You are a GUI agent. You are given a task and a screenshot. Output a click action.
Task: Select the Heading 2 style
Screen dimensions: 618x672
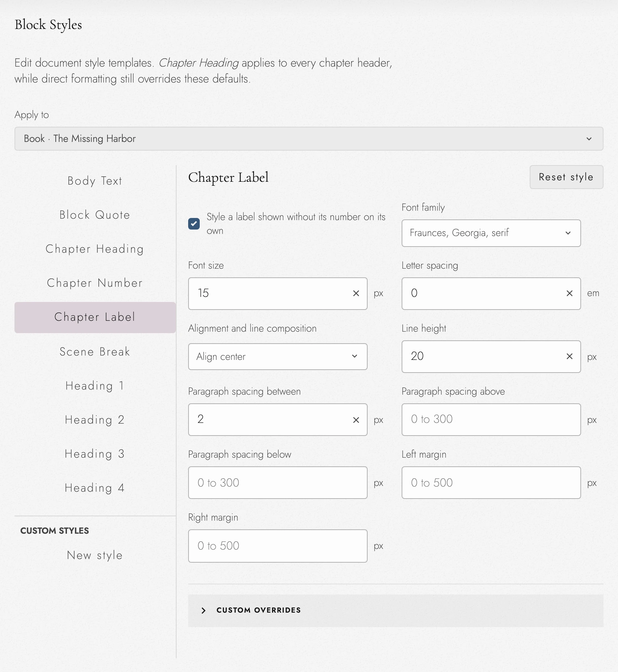click(95, 420)
